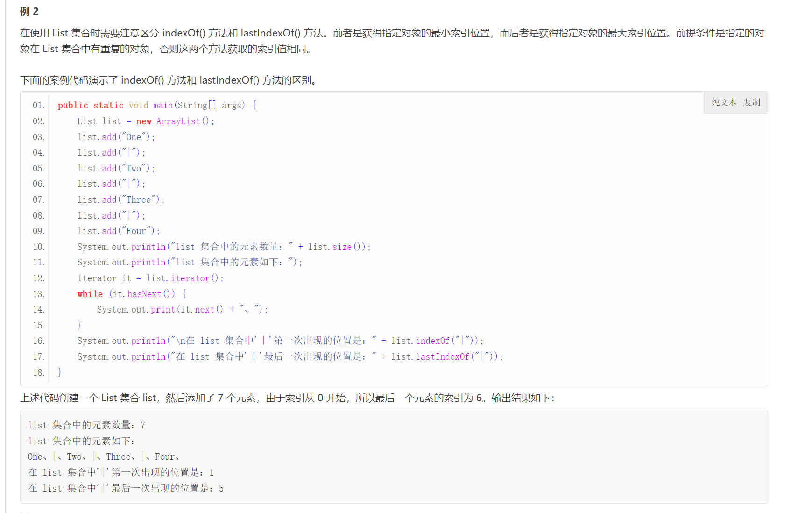Click line number 08. in code gutter

[39, 216]
